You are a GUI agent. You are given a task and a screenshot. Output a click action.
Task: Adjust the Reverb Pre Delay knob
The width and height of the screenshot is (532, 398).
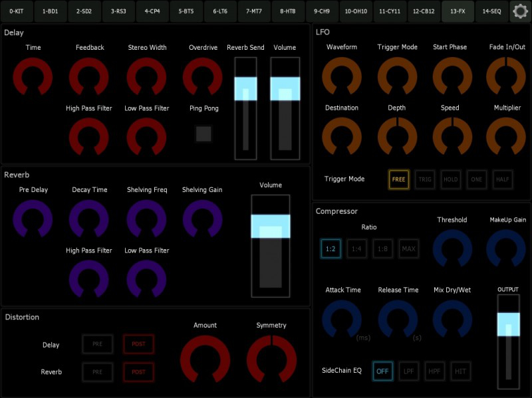[33, 219]
